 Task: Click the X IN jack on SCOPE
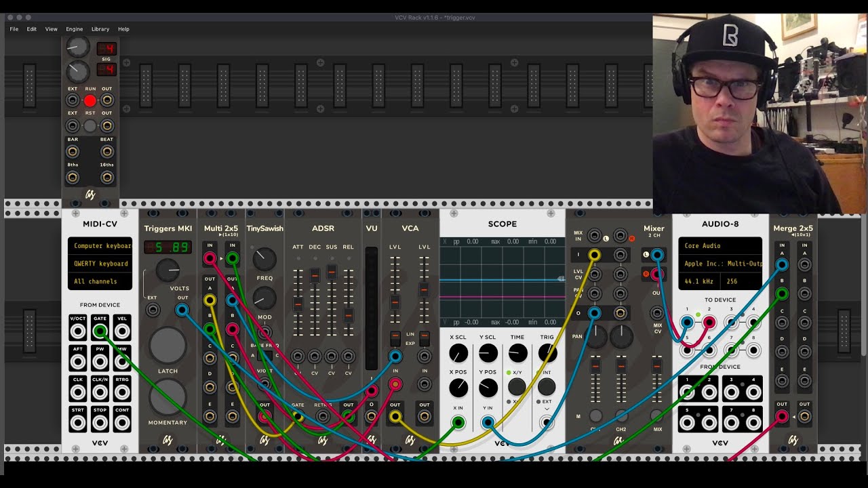coord(458,423)
